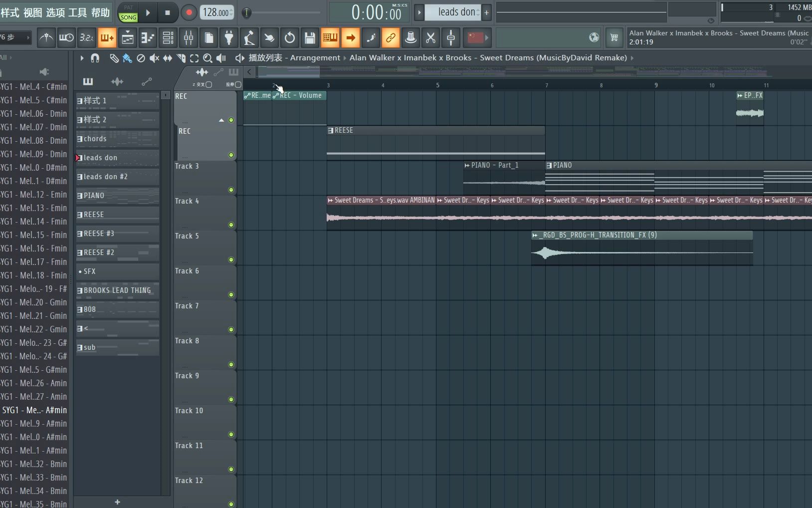This screenshot has width=812, height=508.
Task: Click the 128.000 tempo field
Action: [217, 12]
